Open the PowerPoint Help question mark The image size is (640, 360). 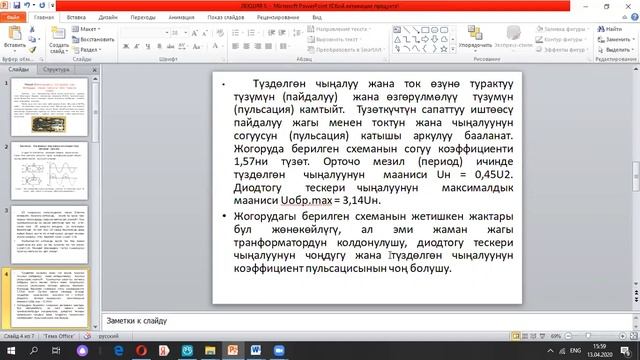(635, 17)
